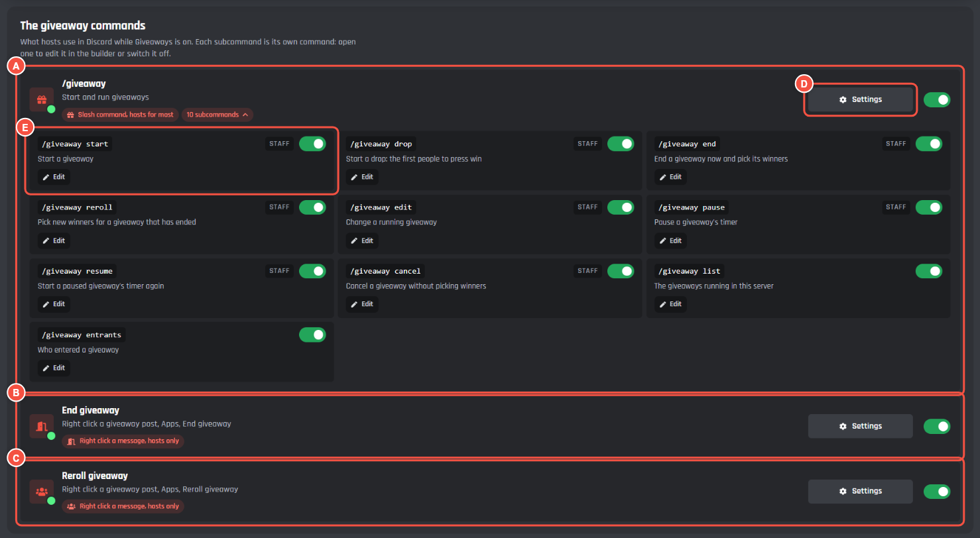Disable the /giveaway list subcommand
Image resolution: width=980 pixels, height=538 pixels.
929,271
